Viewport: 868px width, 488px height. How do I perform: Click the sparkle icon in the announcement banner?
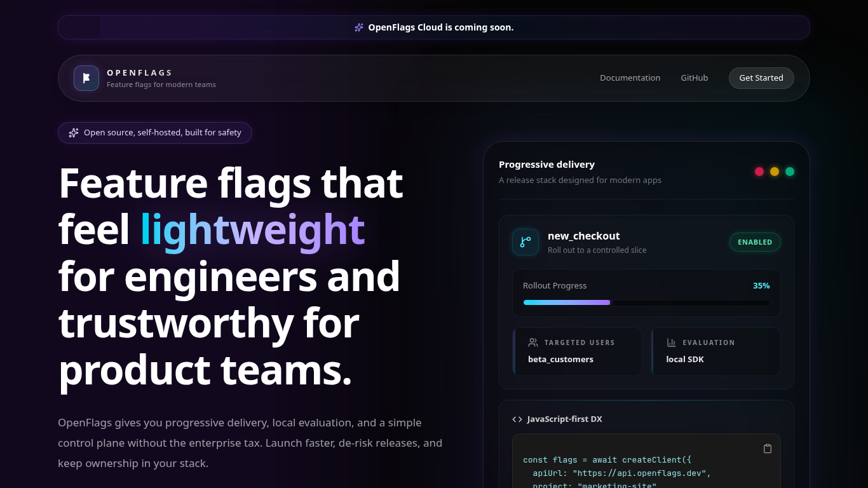pyautogui.click(x=359, y=27)
